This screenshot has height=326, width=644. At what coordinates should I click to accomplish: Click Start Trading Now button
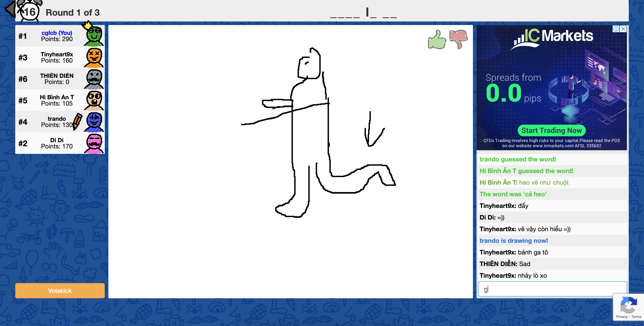551,130
